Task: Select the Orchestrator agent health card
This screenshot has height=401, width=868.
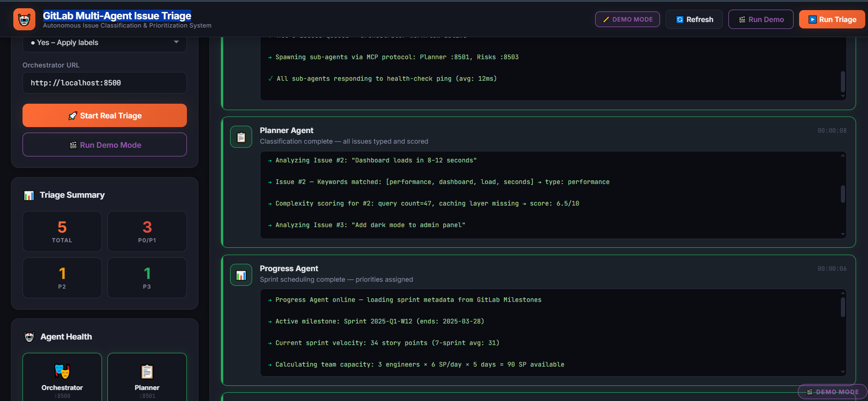Action: coord(62,377)
